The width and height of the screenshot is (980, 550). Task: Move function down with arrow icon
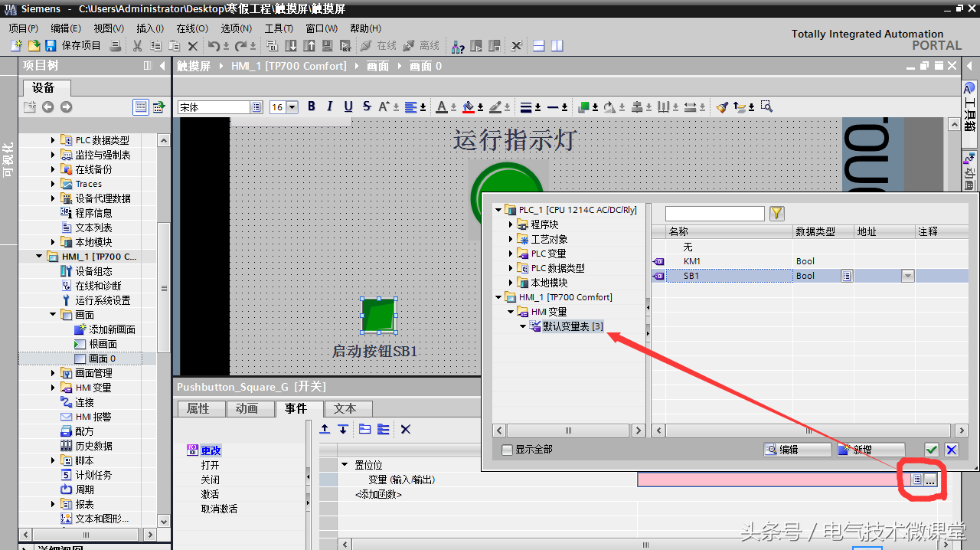click(343, 429)
